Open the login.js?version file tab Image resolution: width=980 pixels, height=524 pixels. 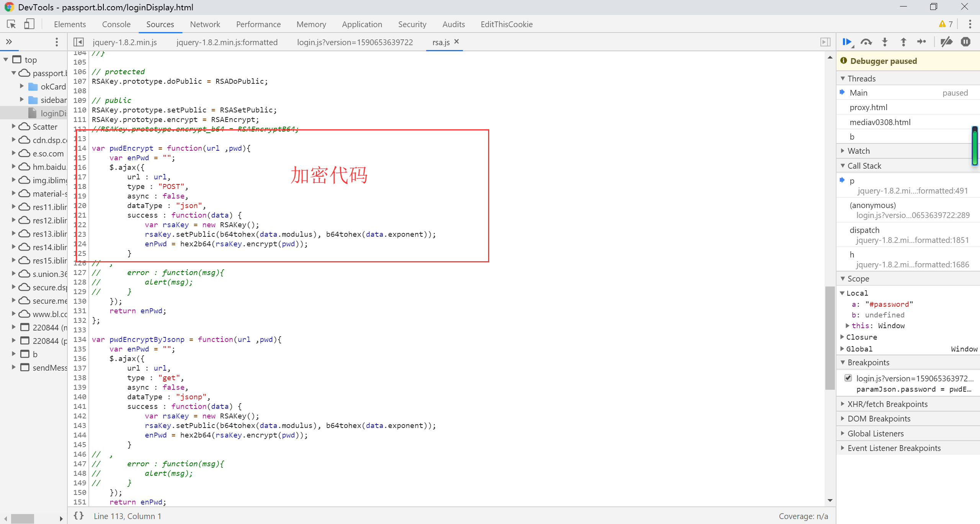click(x=355, y=42)
